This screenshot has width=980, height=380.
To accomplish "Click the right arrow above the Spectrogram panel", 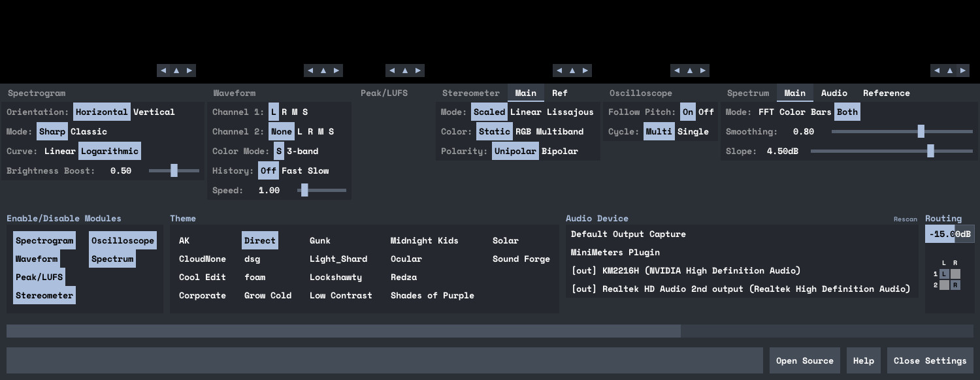I will click(189, 71).
